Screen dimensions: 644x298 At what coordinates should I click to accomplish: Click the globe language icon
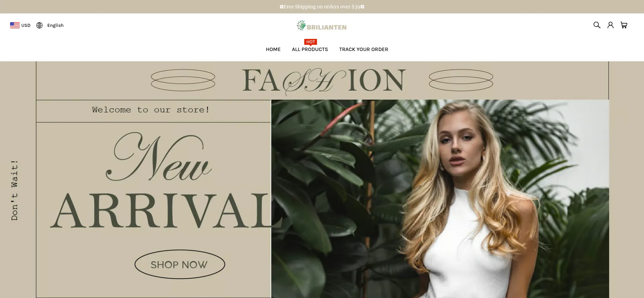point(39,25)
